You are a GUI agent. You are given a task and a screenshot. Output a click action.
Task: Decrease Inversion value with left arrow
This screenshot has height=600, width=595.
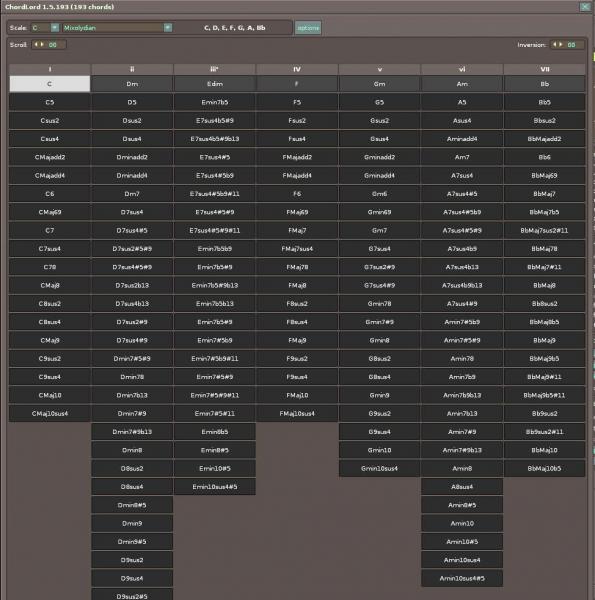point(555,45)
